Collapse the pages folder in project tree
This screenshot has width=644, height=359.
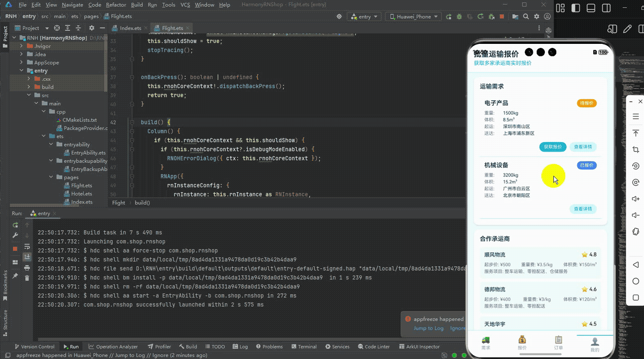(51, 177)
